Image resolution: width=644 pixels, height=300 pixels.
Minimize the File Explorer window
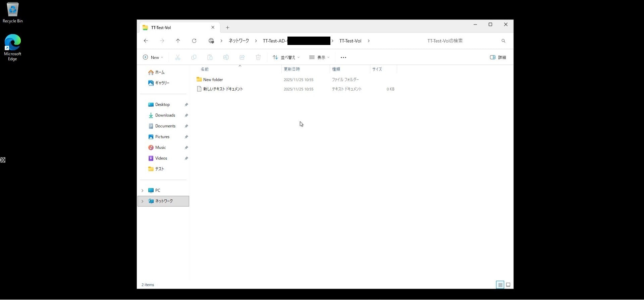pos(475,24)
